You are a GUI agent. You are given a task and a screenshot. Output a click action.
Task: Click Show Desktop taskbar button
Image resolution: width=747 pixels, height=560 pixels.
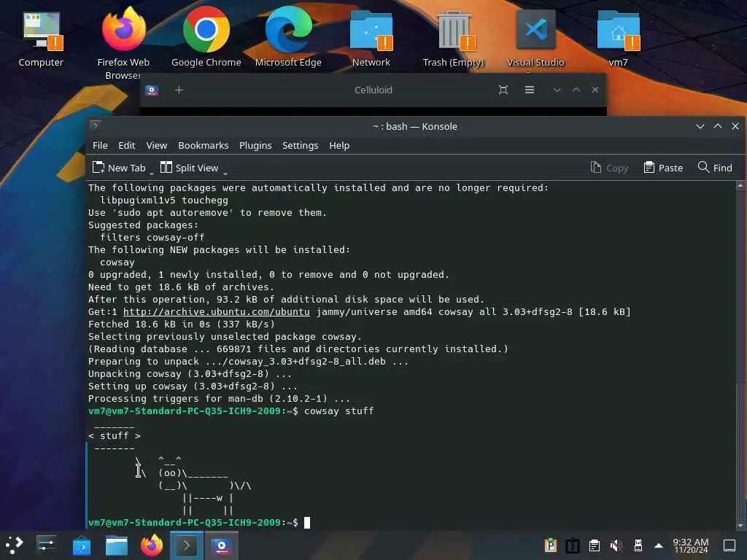pos(729,545)
